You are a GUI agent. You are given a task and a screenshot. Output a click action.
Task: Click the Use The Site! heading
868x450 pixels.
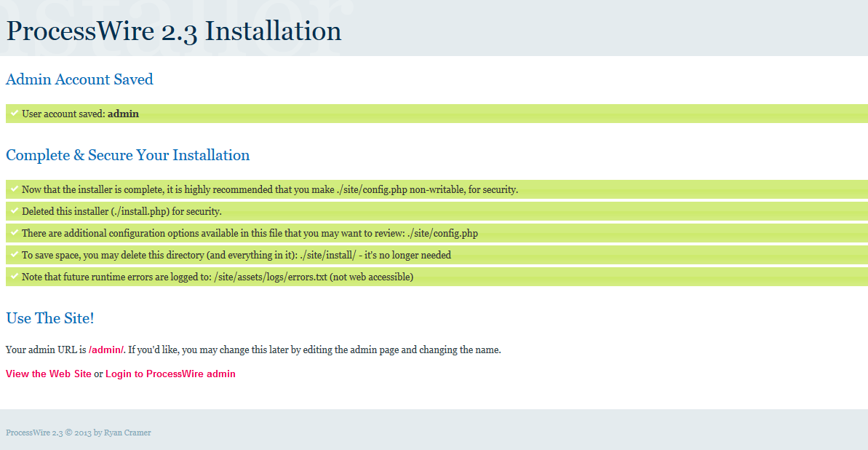(50, 318)
